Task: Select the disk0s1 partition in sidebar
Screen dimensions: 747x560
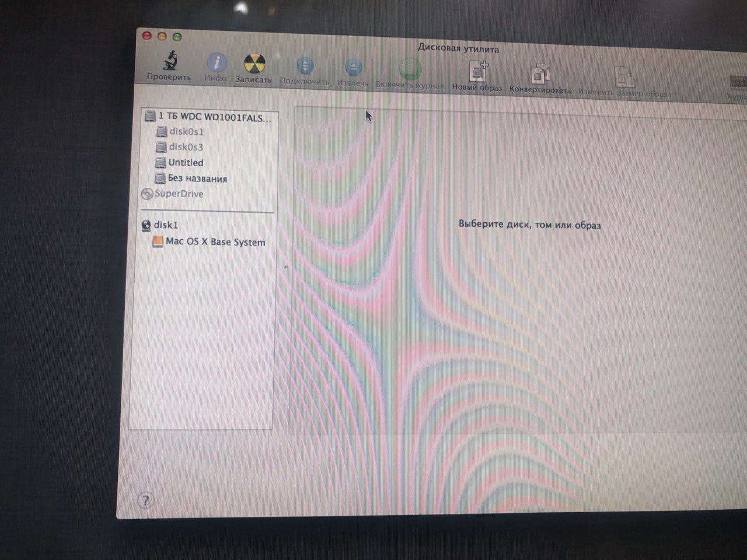Action: point(180,132)
